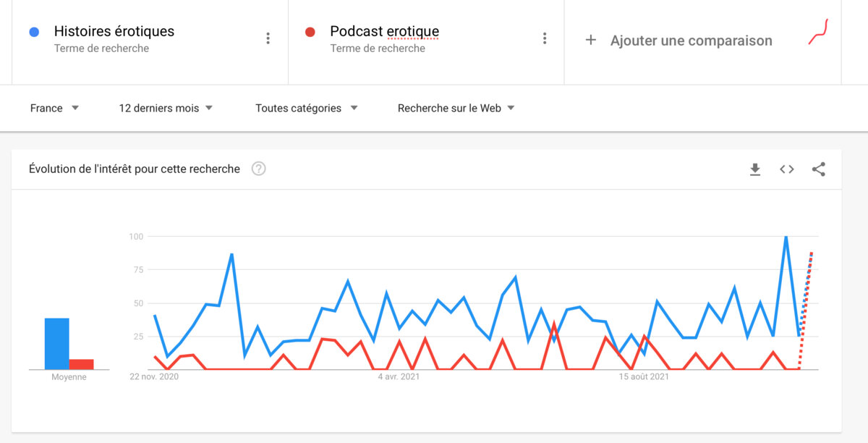This screenshot has width=868, height=443.
Task: Share the interest over time chart
Action: pos(818,169)
